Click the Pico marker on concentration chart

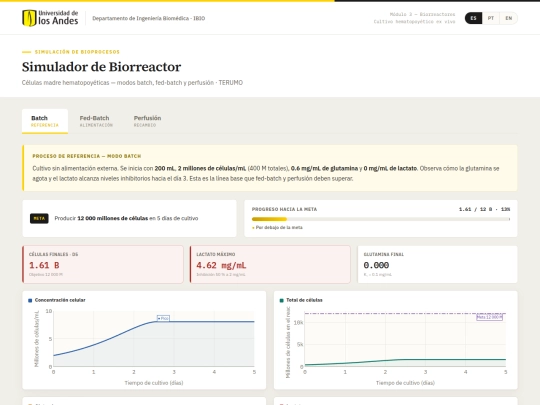click(x=163, y=319)
